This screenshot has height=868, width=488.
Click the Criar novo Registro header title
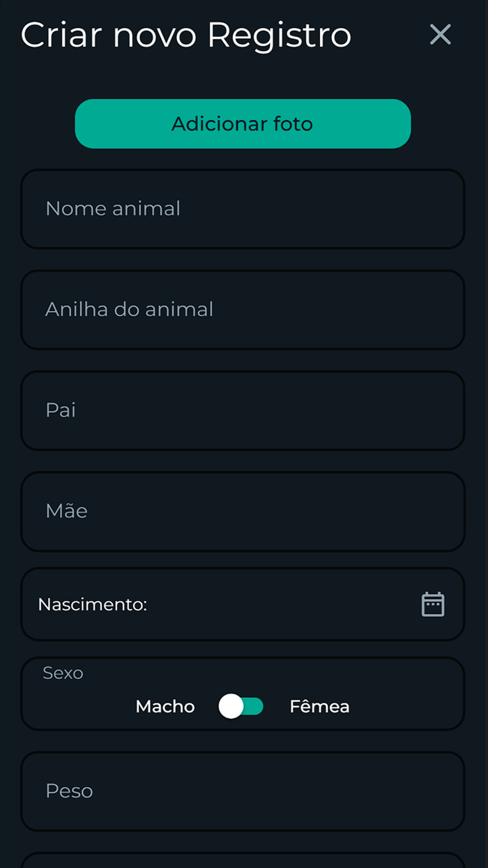186,34
